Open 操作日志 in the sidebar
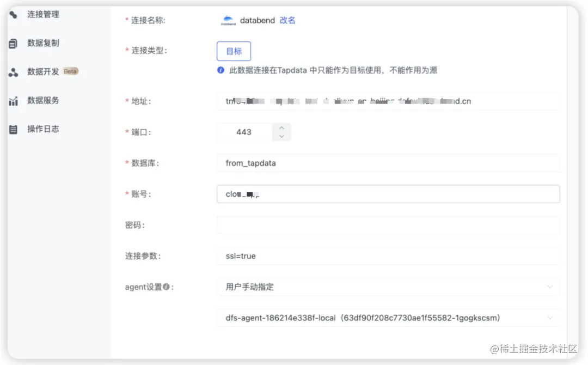 [x=43, y=129]
